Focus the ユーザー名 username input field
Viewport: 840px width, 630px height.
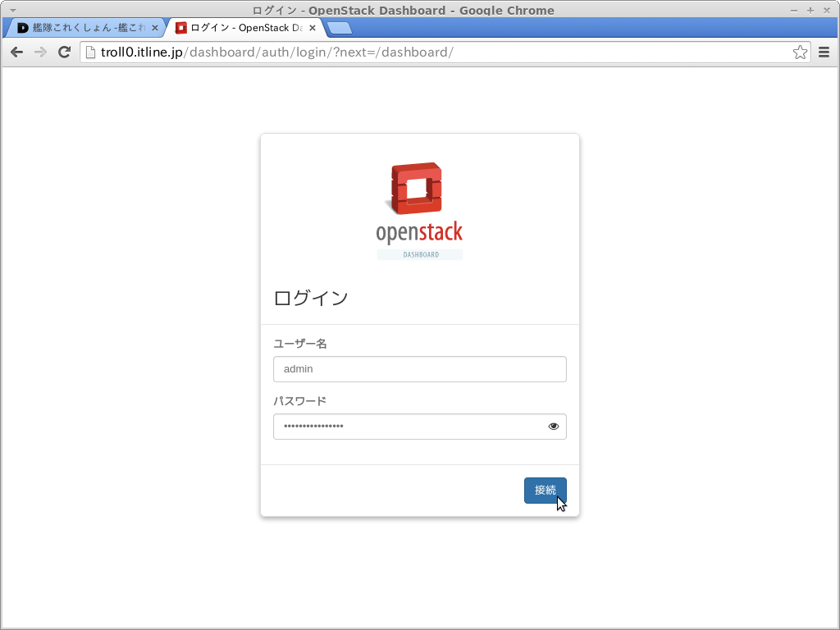click(419, 369)
